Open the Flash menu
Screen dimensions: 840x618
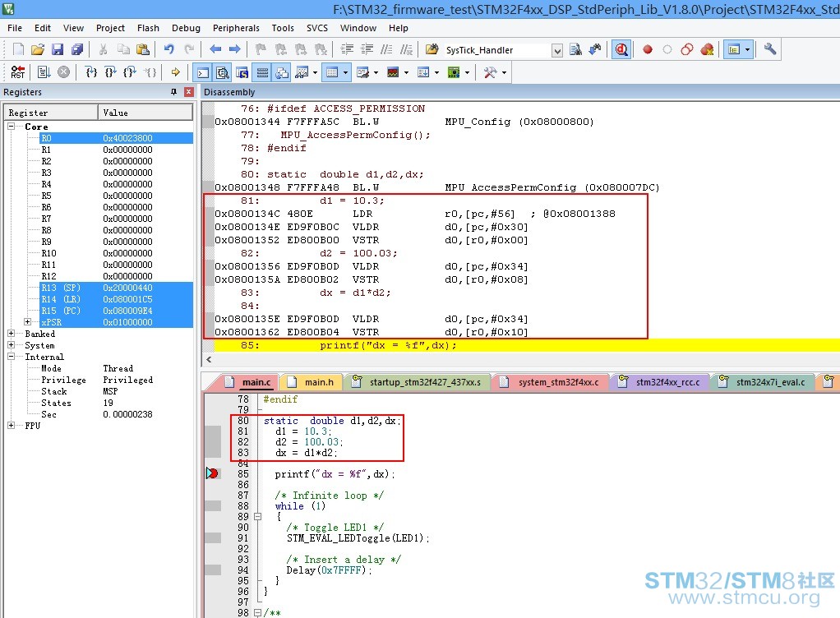point(148,28)
